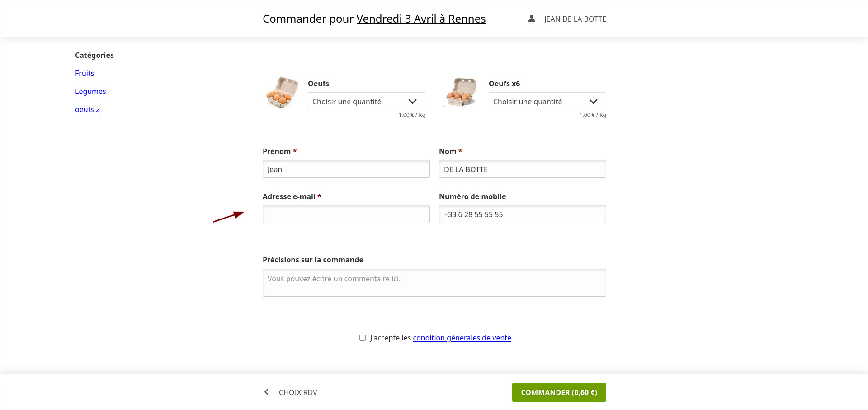The width and height of the screenshot is (868, 410).
Task: Focus the Adresse e-mail field
Action: tap(346, 214)
